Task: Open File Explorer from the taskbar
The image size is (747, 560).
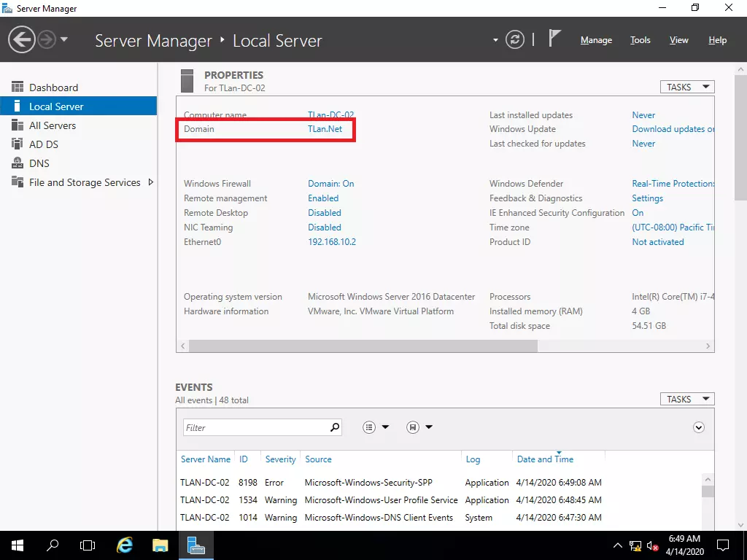Action: (x=160, y=545)
